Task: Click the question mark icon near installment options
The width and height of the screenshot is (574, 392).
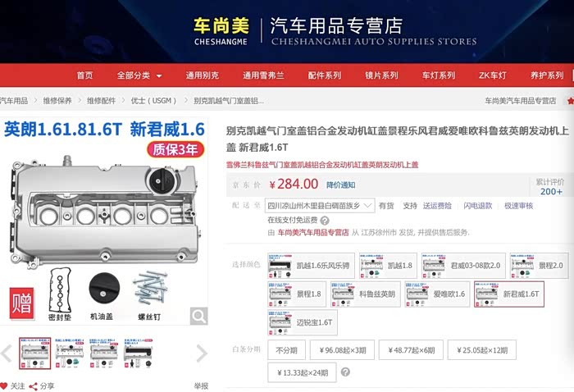Action: pyautogui.click(x=345, y=371)
